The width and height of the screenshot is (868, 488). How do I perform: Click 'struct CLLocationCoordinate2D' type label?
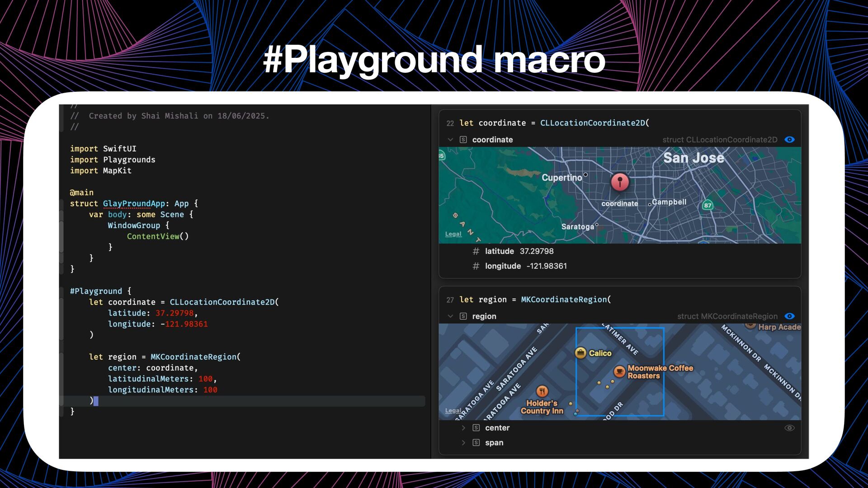coord(720,140)
